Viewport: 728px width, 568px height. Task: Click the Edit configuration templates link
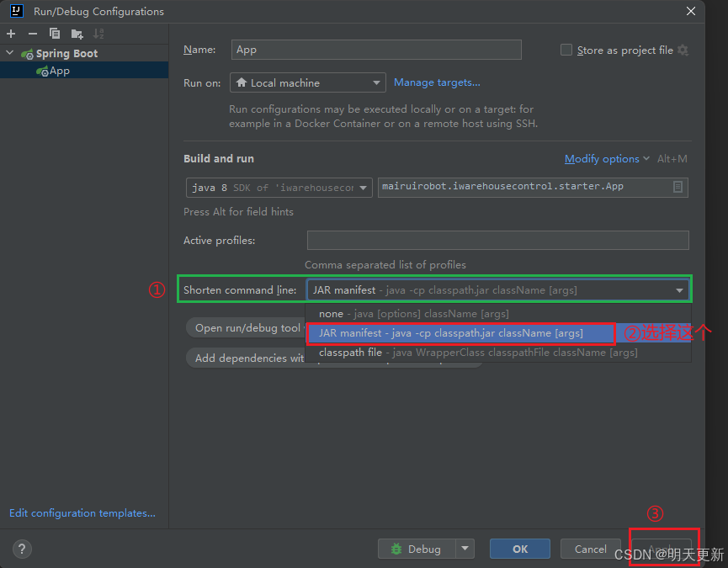81,512
